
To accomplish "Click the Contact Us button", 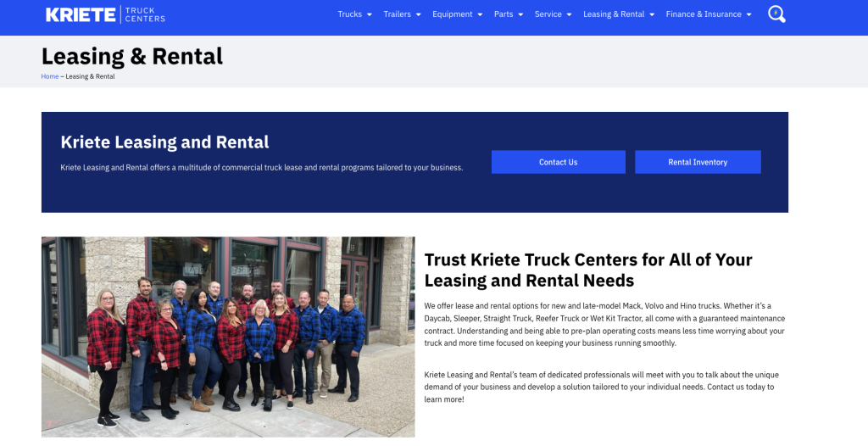I will (558, 162).
